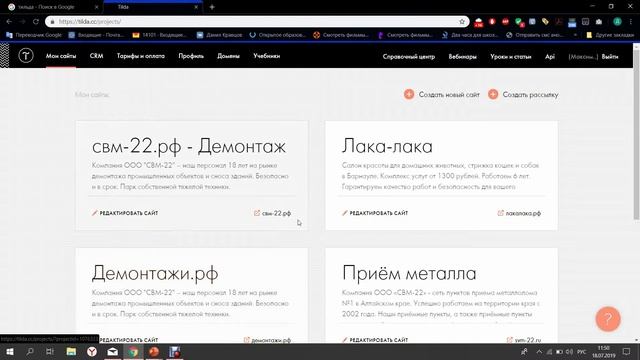The height and width of the screenshot is (360, 640).
Task: Expand the bookmarks bar overflow chevron
Action: click(576, 35)
